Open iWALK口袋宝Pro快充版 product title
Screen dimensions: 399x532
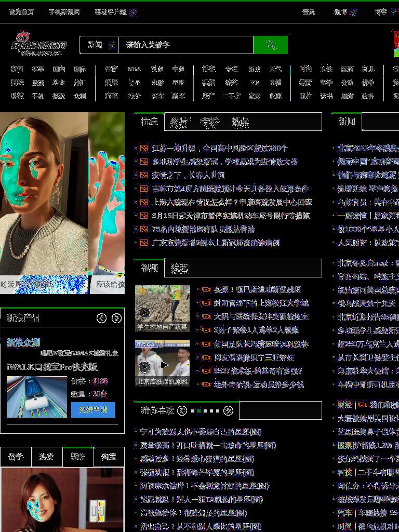pos(52,367)
